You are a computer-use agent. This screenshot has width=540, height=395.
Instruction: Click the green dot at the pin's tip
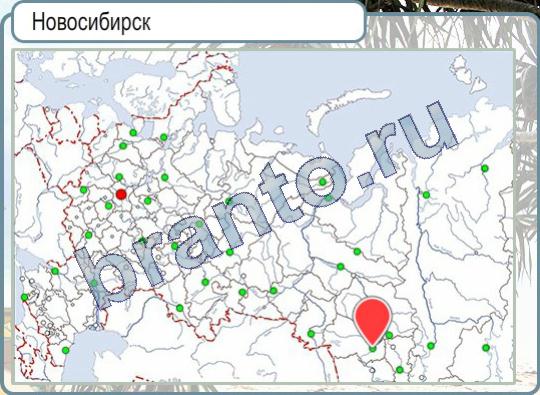point(373,349)
